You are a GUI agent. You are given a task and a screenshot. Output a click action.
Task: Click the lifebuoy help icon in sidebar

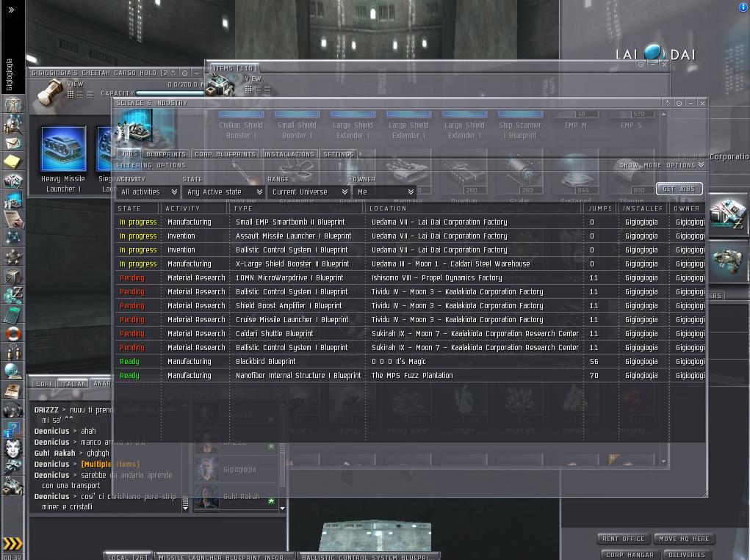click(x=13, y=333)
